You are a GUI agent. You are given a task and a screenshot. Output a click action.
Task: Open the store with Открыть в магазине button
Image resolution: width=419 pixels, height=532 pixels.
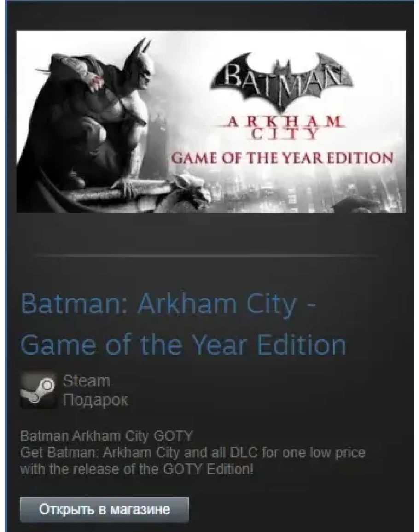[x=104, y=509]
